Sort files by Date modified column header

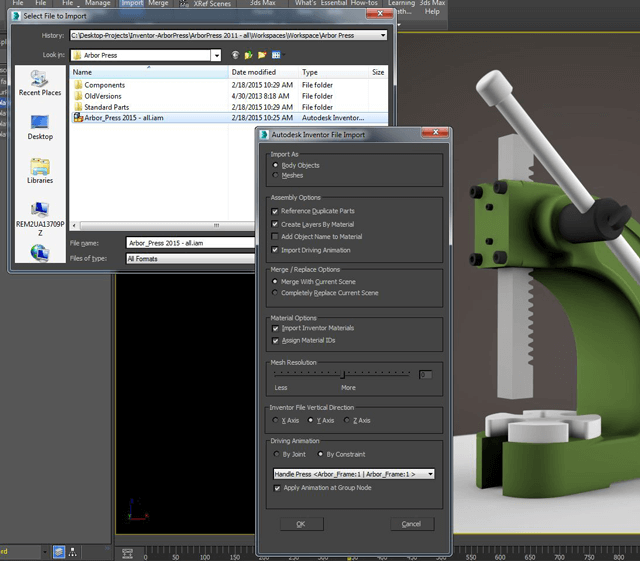263,72
